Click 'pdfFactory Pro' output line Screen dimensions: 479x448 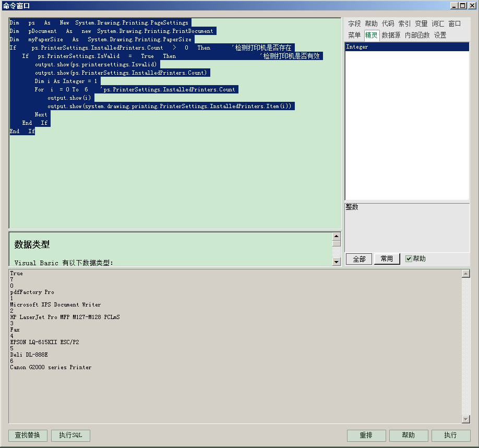pos(32,292)
